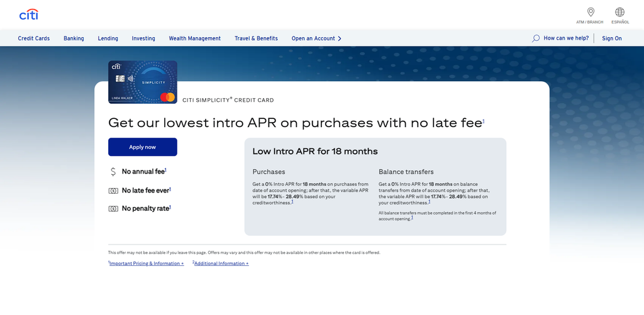This screenshot has width=644, height=315.
Task: Click footnote link after No annual fee
Action: pos(165,170)
